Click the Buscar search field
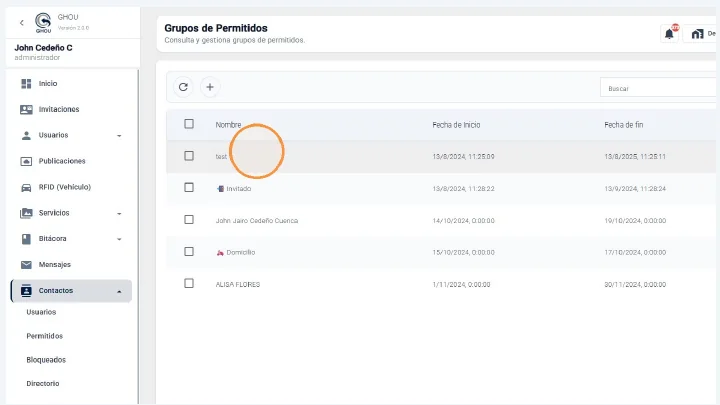The image size is (720, 405). [x=658, y=87]
